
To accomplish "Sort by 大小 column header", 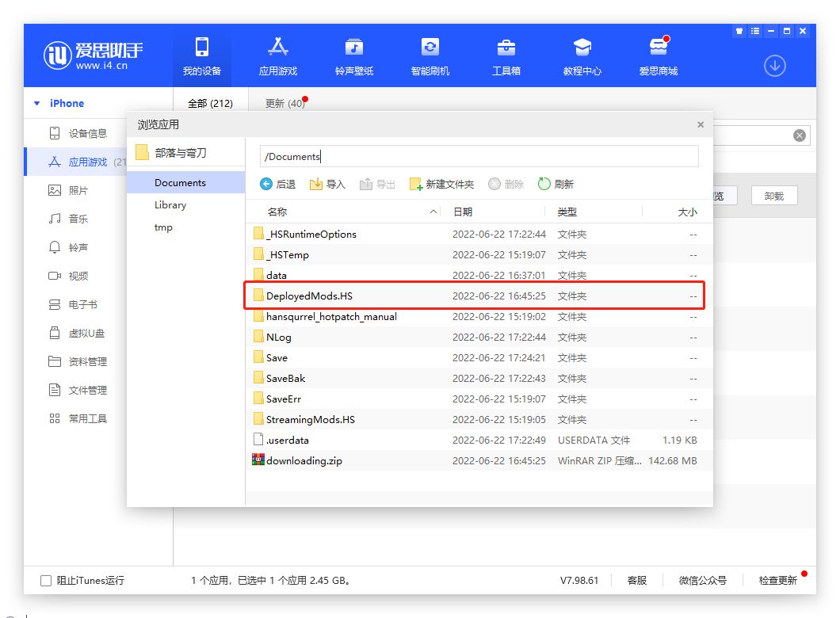I will (x=687, y=212).
